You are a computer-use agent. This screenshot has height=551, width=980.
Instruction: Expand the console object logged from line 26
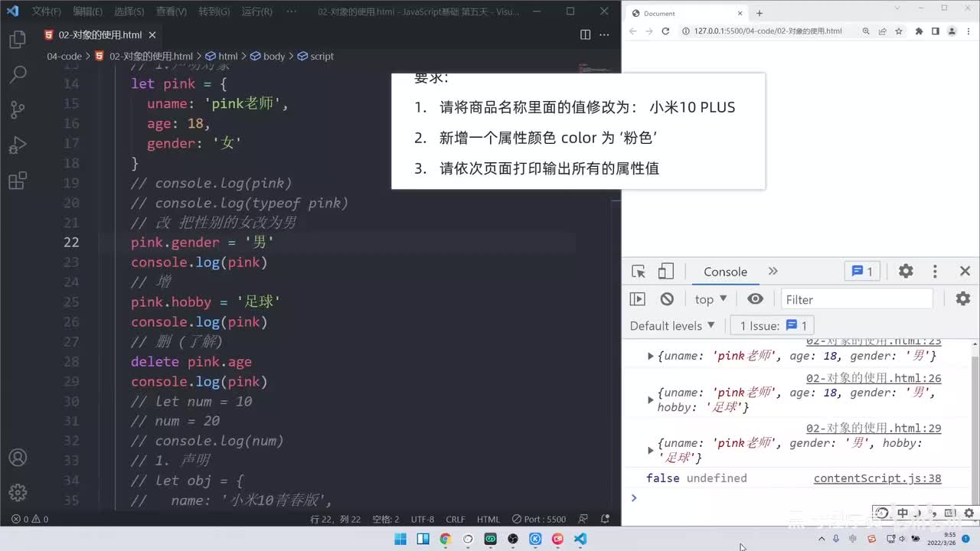651,399
